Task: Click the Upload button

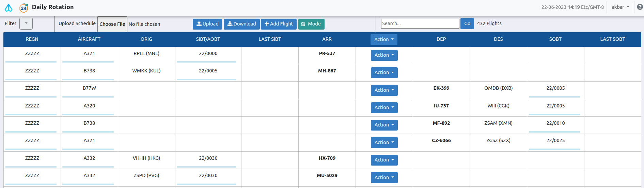Action: [207, 24]
